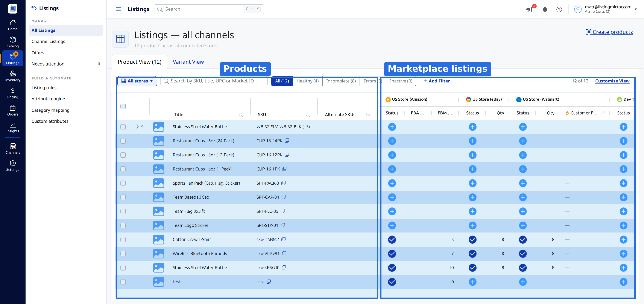Viewport: 644px width, 304px height.
Task: Open the Home sidebar icon
Action: (12, 25)
